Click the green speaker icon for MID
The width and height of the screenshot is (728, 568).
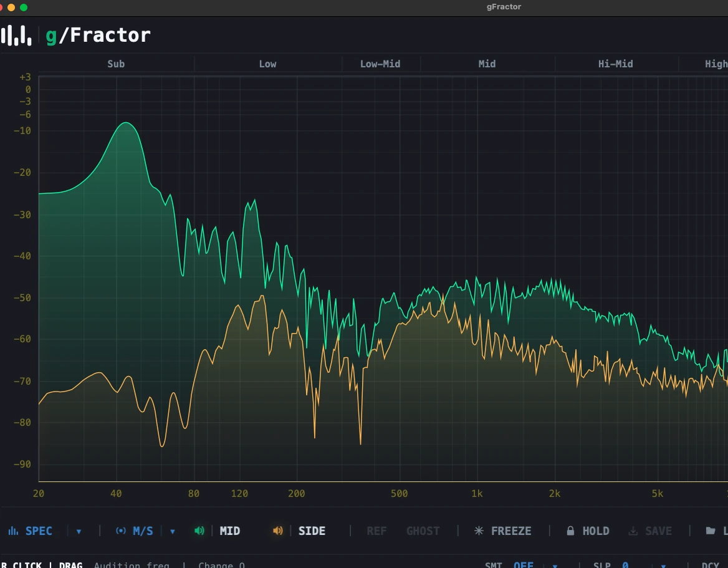coord(199,531)
